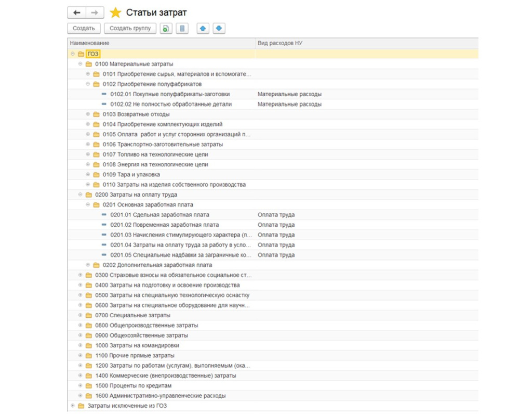Go forward with the right arrow button
532x414 pixels.
click(x=95, y=12)
